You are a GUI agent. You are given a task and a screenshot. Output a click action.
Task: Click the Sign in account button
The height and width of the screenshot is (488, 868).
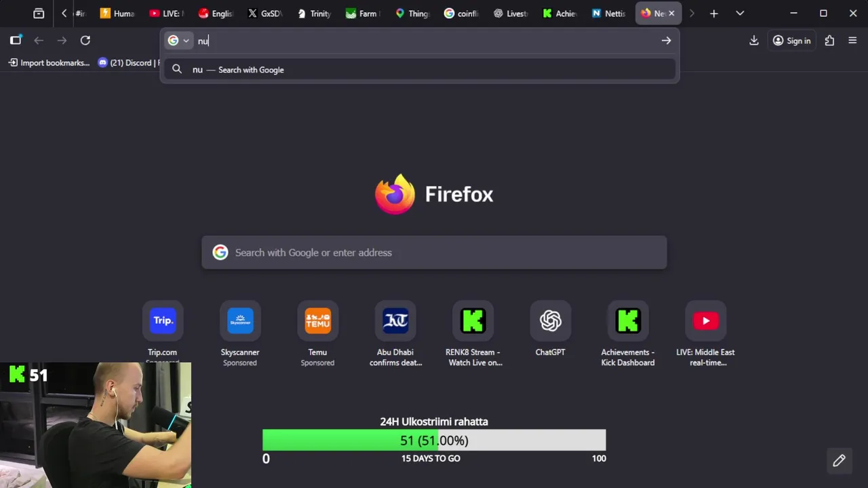click(x=791, y=41)
